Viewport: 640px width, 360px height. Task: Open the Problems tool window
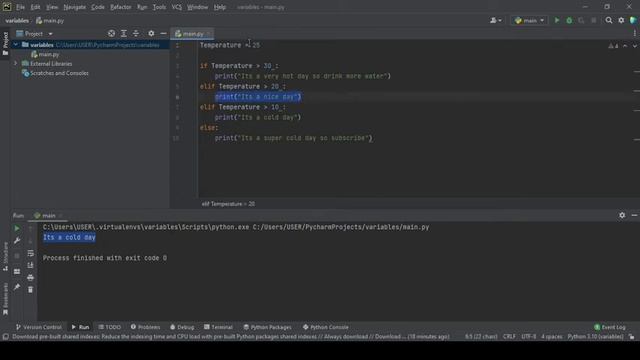coord(145,327)
